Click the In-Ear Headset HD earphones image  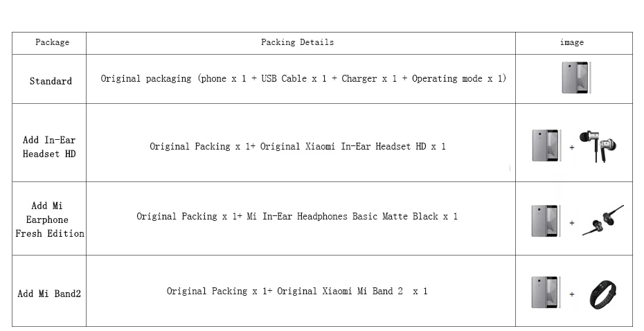pyautogui.click(x=598, y=146)
